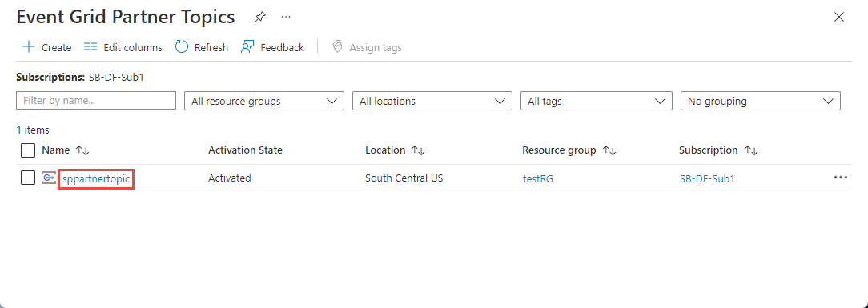Open the No grouping dropdown

[x=761, y=101]
